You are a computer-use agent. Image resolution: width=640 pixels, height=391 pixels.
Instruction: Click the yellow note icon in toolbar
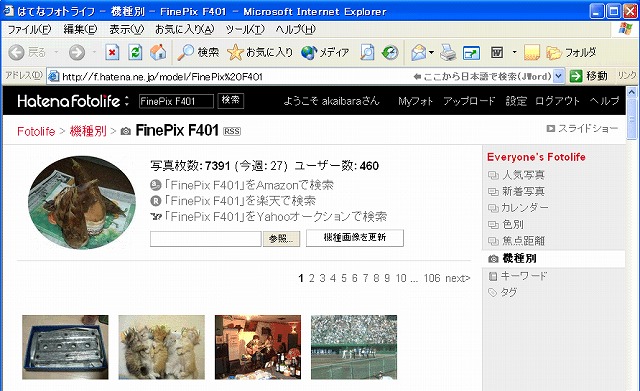click(x=531, y=52)
